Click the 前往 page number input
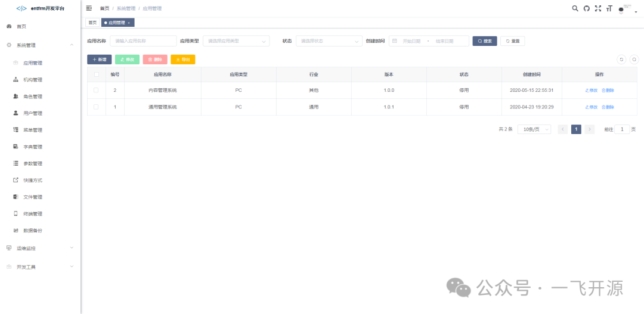This screenshot has width=644, height=314. (x=622, y=129)
